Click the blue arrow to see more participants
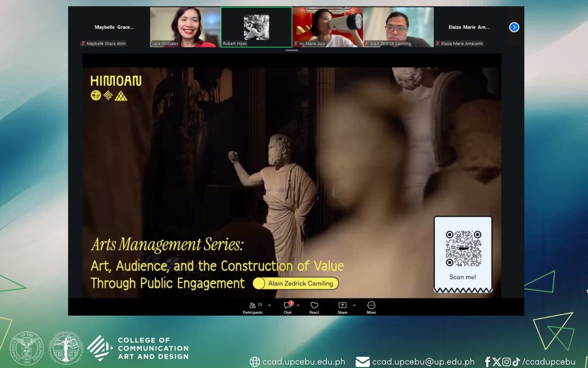The image size is (588, 368). [514, 27]
